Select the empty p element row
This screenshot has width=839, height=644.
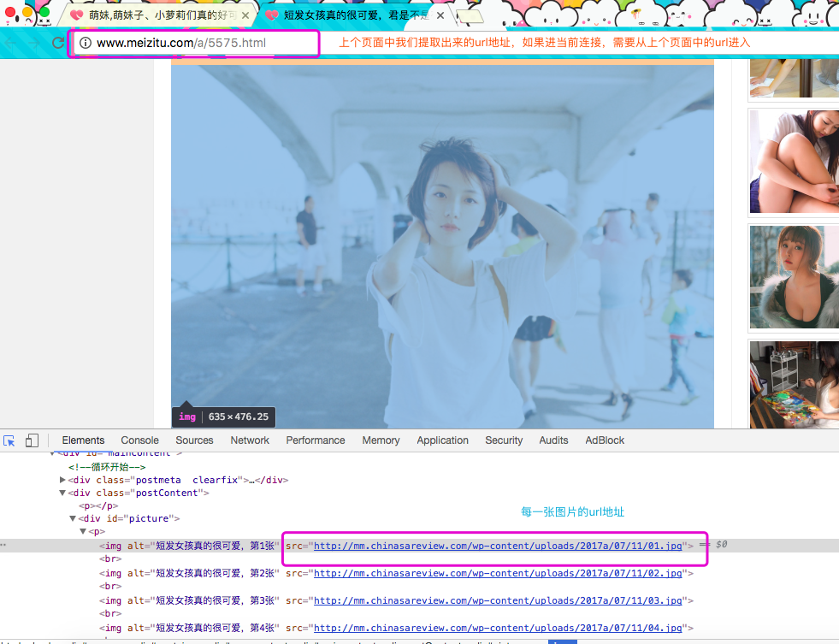pos(98,505)
